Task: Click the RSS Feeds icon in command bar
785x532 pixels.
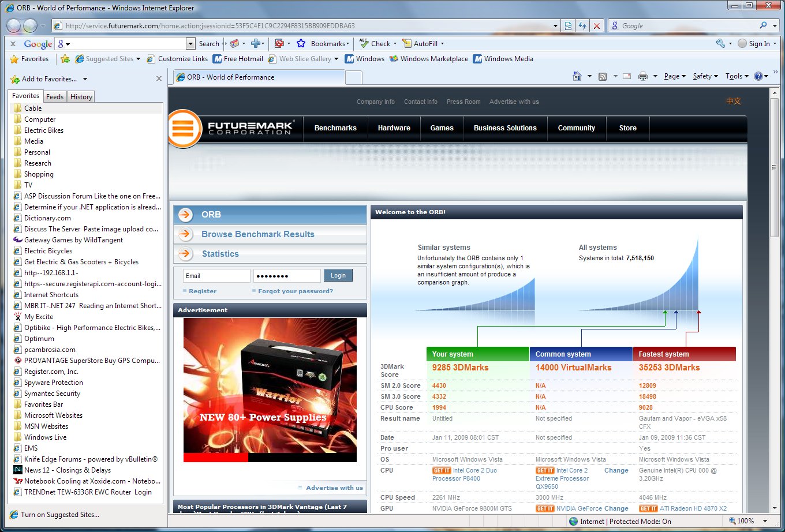Action: click(x=603, y=76)
